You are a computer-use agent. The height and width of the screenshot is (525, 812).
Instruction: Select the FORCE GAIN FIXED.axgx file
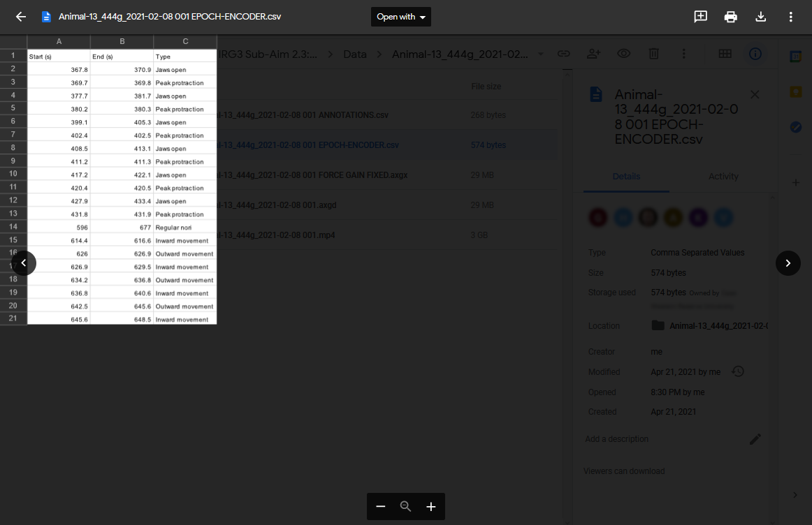click(x=387, y=175)
